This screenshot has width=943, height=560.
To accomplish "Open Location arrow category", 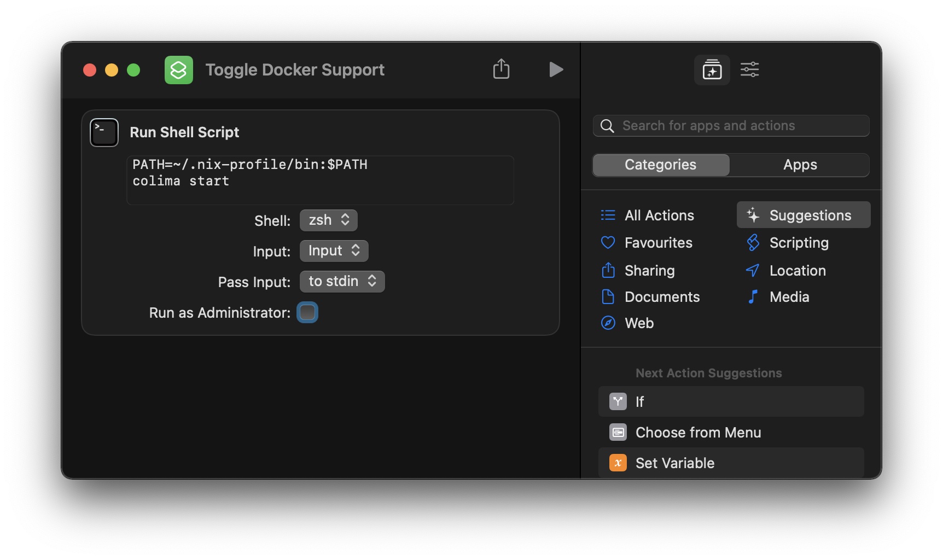I will [753, 270].
